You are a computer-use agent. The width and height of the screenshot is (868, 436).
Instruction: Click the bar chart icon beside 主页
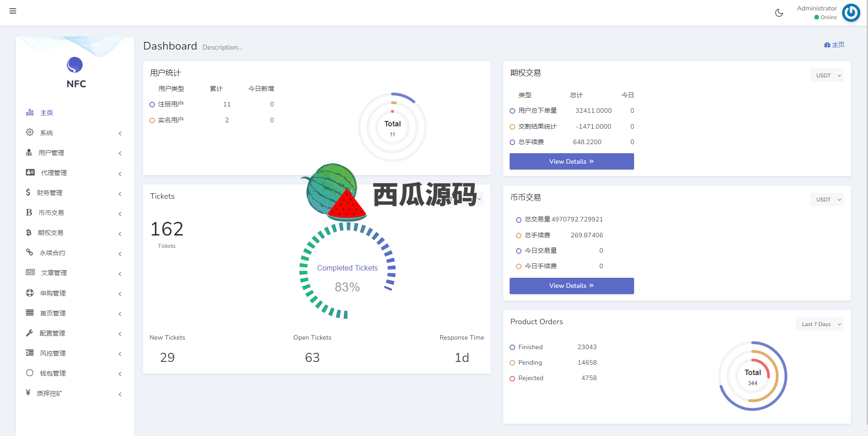[30, 112]
